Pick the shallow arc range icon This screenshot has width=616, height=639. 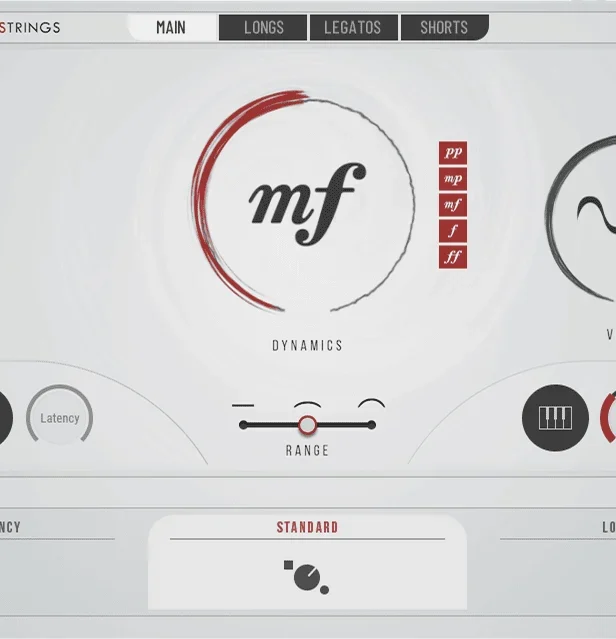click(x=308, y=405)
